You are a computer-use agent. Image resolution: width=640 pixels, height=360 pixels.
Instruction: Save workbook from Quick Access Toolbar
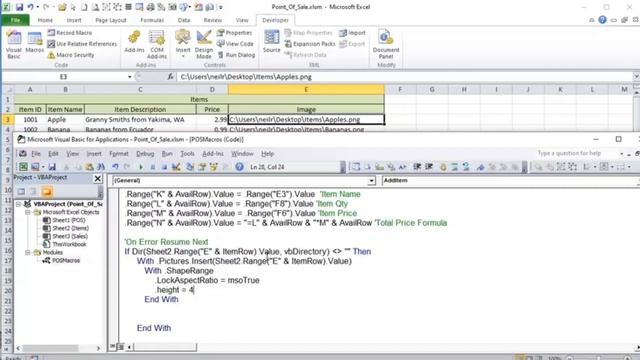19,7
